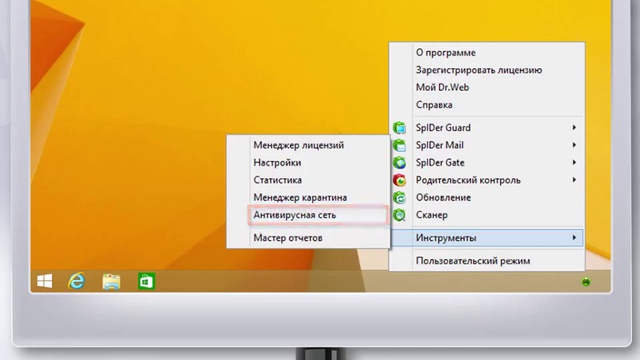Select SpIDer Guard menu label
Viewport: 640px width, 360px height.
coord(443,128)
